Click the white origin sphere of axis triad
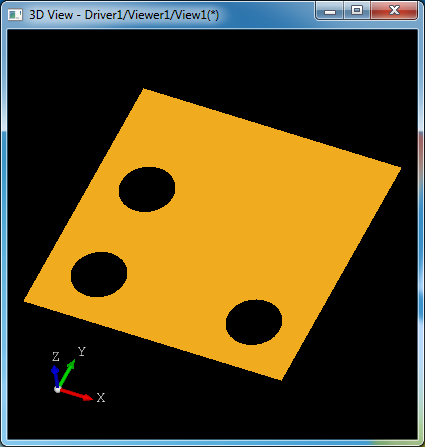The height and width of the screenshot is (447, 425). pos(57,389)
